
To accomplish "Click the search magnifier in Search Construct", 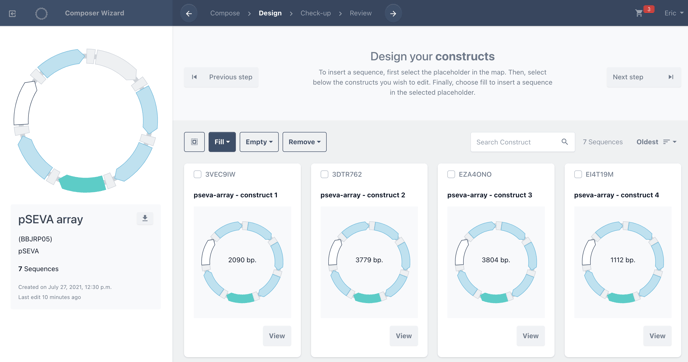I will click(x=565, y=142).
